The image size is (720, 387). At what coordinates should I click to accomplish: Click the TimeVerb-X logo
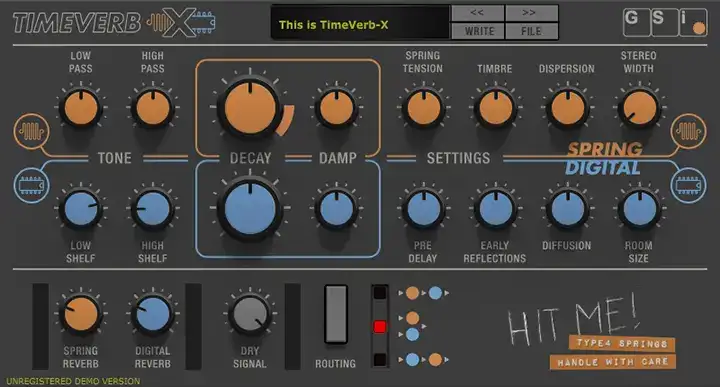(114, 22)
